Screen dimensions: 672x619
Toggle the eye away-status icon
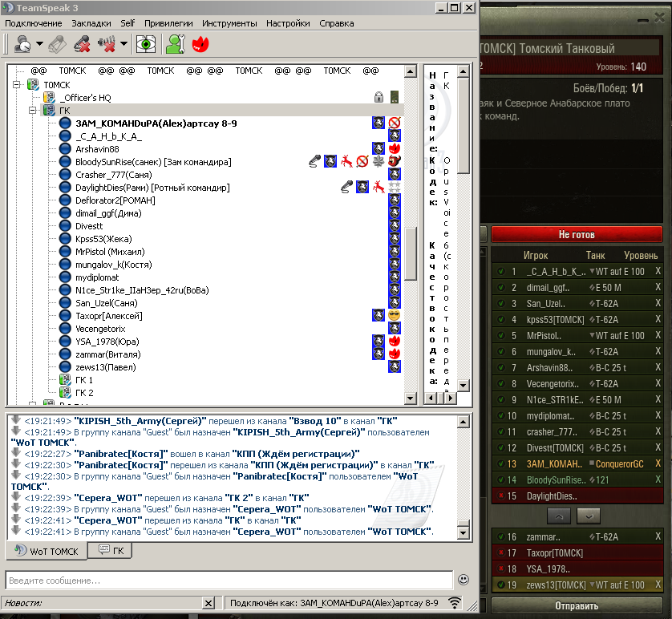(146, 44)
